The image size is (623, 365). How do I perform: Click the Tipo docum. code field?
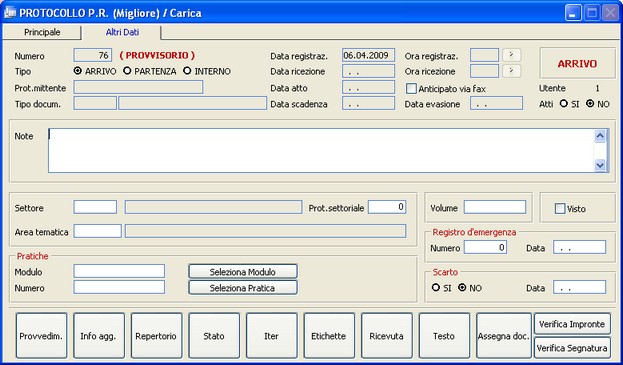[95, 103]
